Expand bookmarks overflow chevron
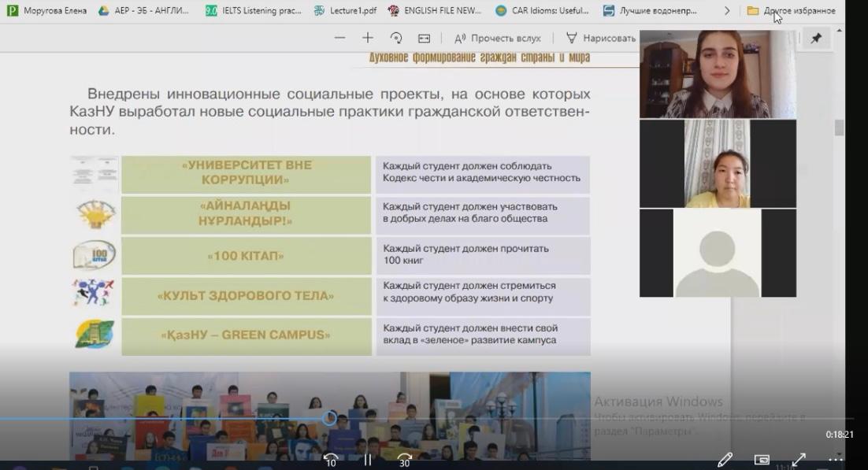 tap(726, 10)
